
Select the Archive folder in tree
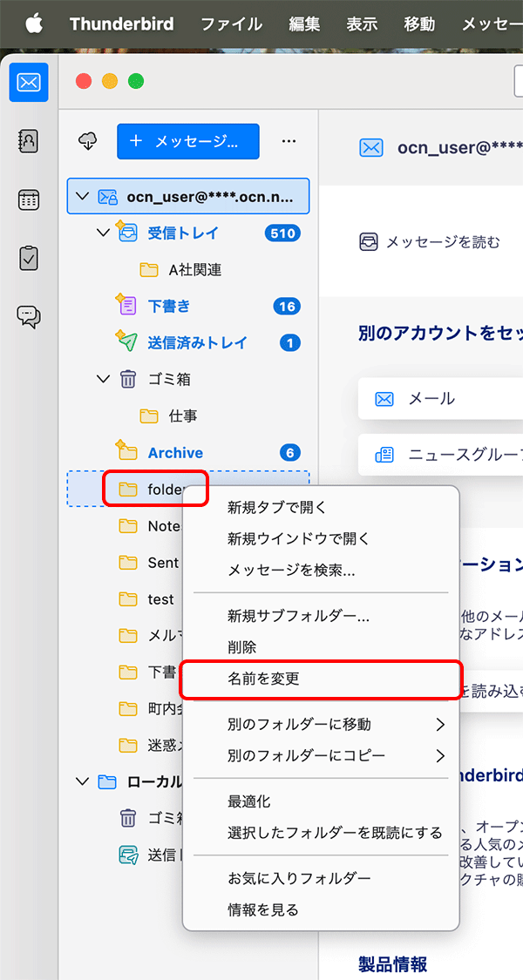[175, 452]
